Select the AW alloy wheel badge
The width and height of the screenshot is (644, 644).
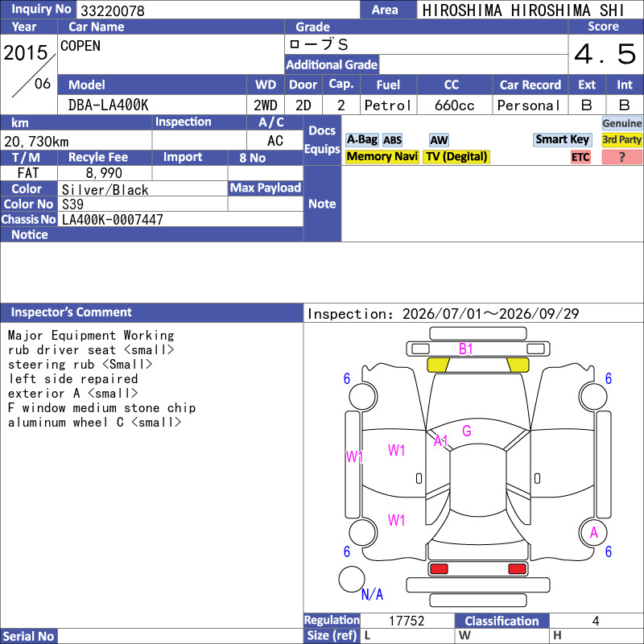pyautogui.click(x=439, y=140)
